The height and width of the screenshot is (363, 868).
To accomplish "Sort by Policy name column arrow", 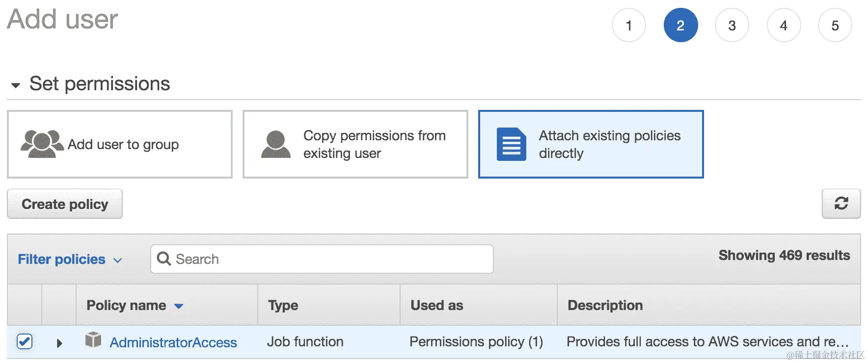I will 179,306.
